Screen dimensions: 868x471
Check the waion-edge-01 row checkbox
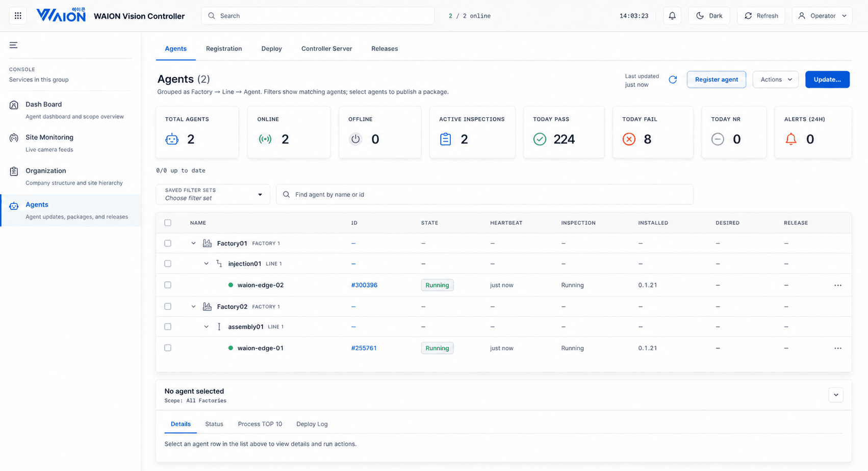tap(168, 348)
